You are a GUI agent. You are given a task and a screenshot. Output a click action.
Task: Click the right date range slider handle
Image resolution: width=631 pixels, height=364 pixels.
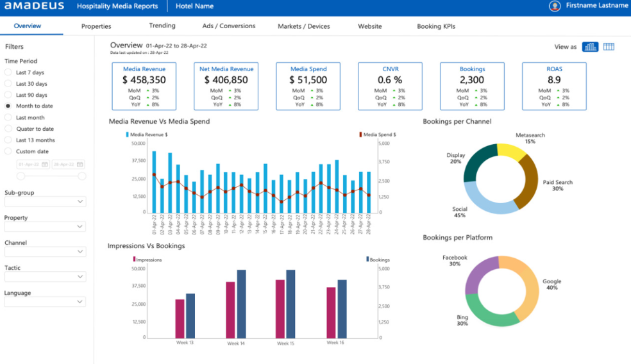pos(82,176)
